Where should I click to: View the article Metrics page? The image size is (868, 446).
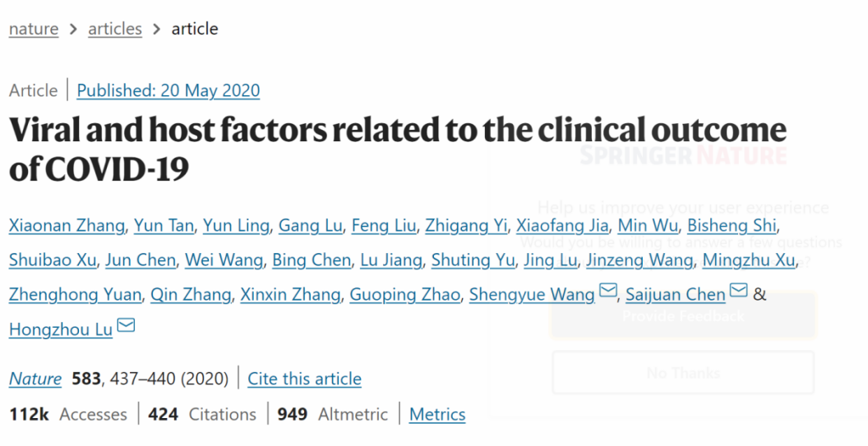coord(437,414)
